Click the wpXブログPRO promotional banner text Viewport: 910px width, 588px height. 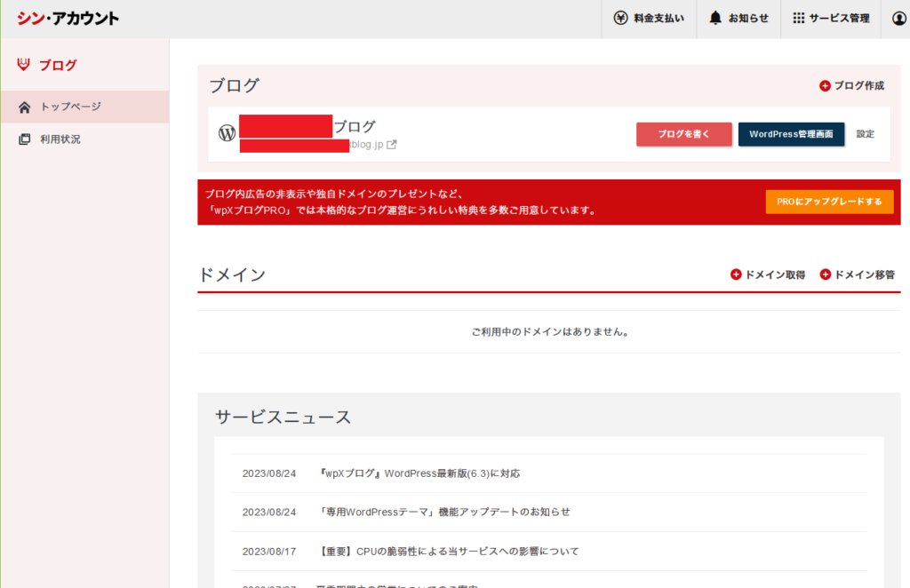point(401,202)
